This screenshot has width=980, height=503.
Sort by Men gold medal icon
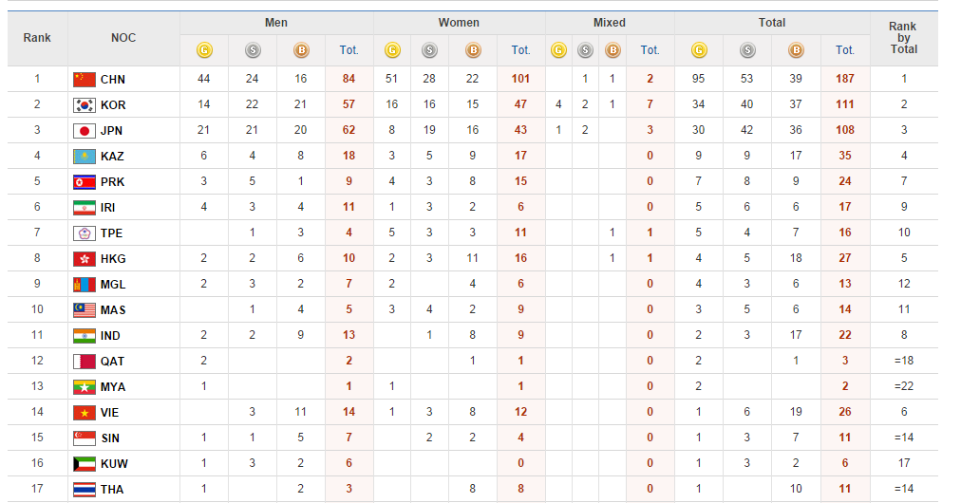point(204,50)
